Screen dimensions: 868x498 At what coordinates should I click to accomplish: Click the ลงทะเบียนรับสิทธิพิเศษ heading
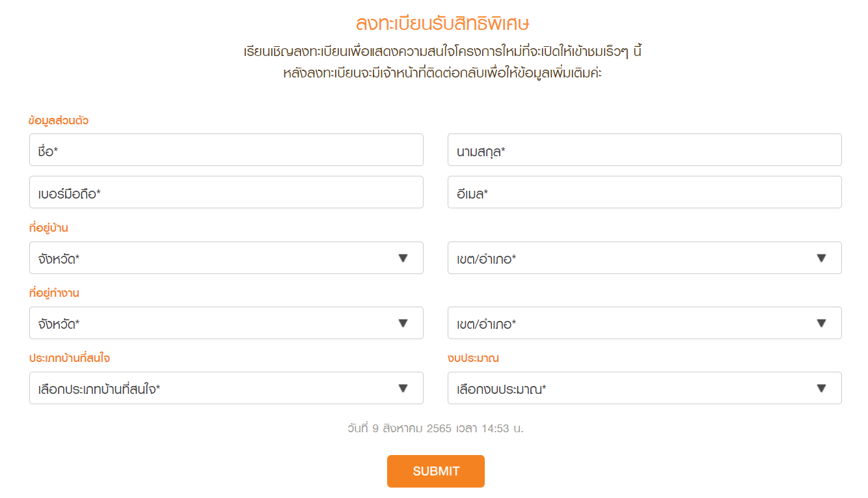coord(442,24)
